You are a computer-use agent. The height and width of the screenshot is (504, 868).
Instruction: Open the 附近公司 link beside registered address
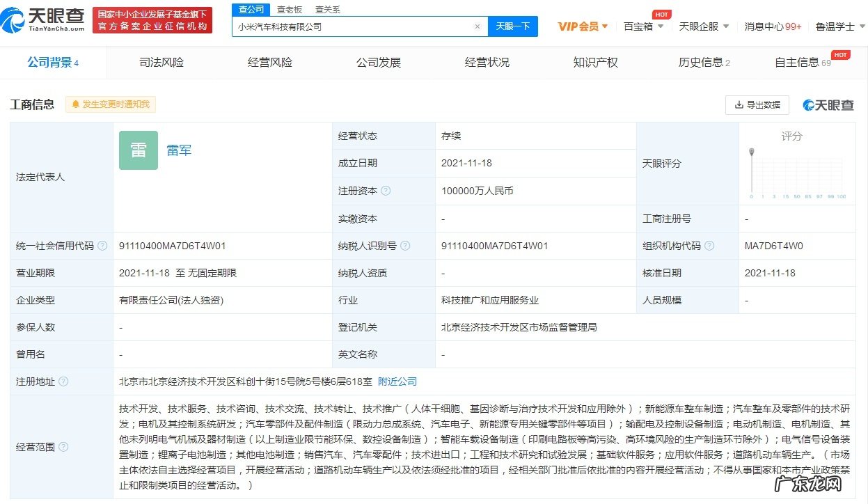pos(397,381)
